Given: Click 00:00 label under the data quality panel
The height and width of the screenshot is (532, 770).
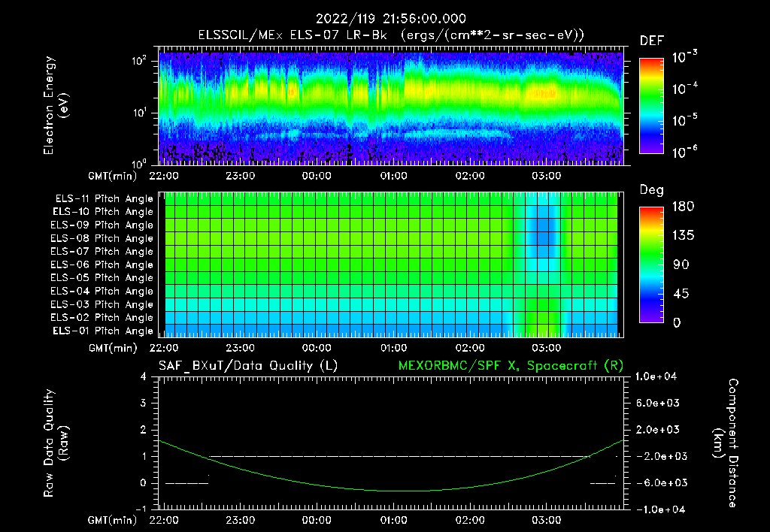Looking at the screenshot, I should pos(317,520).
